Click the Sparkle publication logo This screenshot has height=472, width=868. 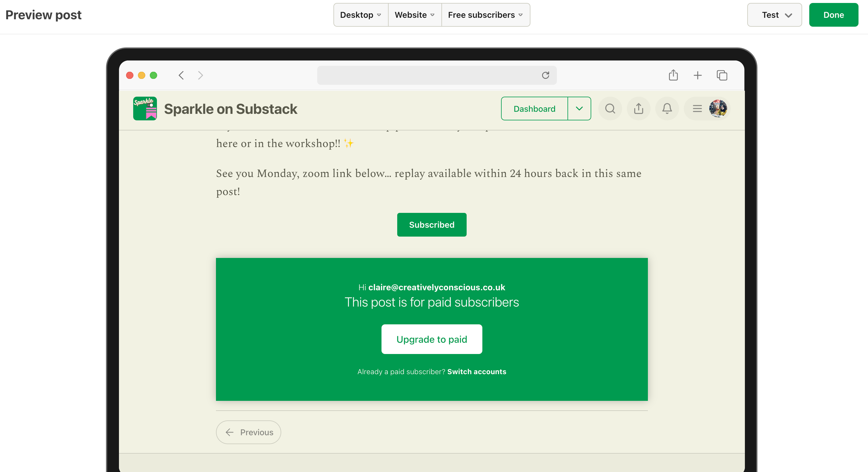[x=145, y=109]
